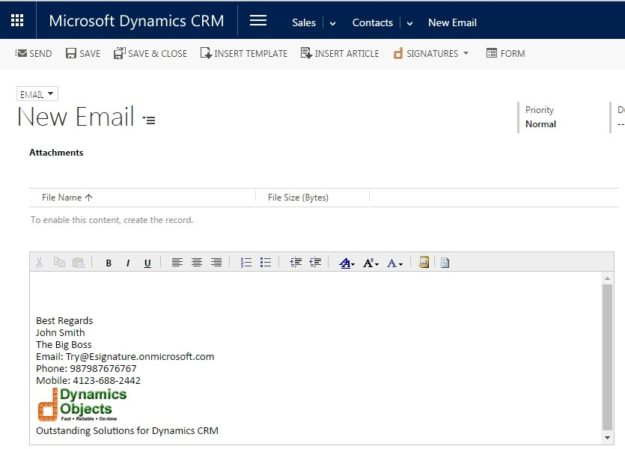
Task: Open the font color dropdown
Action: [395, 263]
